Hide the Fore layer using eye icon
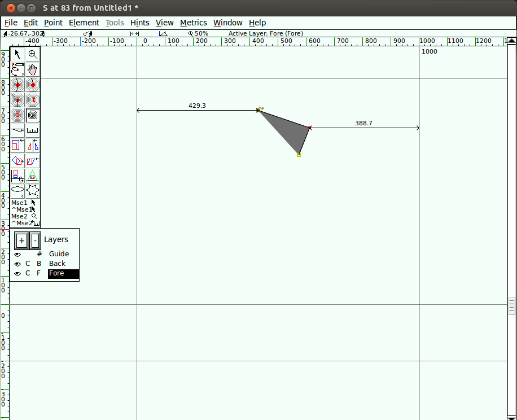 coord(17,274)
